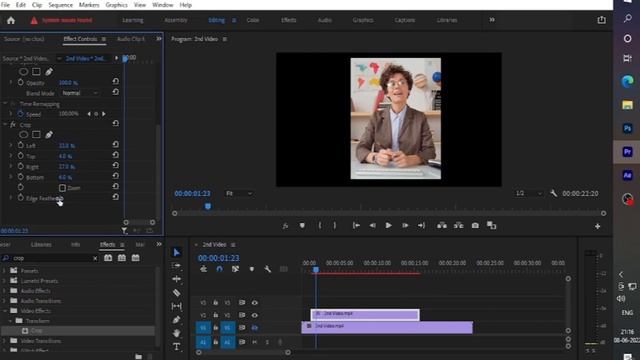Click the Program monitor playhead
Image resolution: width=640 pixels, height=360 pixels.
click(x=208, y=207)
